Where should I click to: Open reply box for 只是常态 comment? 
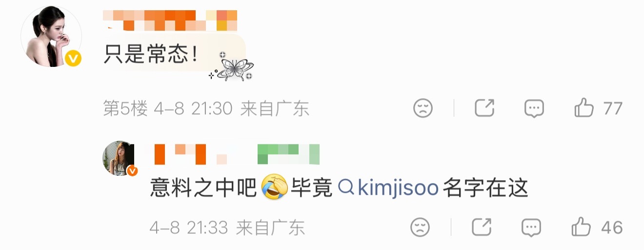534,108
